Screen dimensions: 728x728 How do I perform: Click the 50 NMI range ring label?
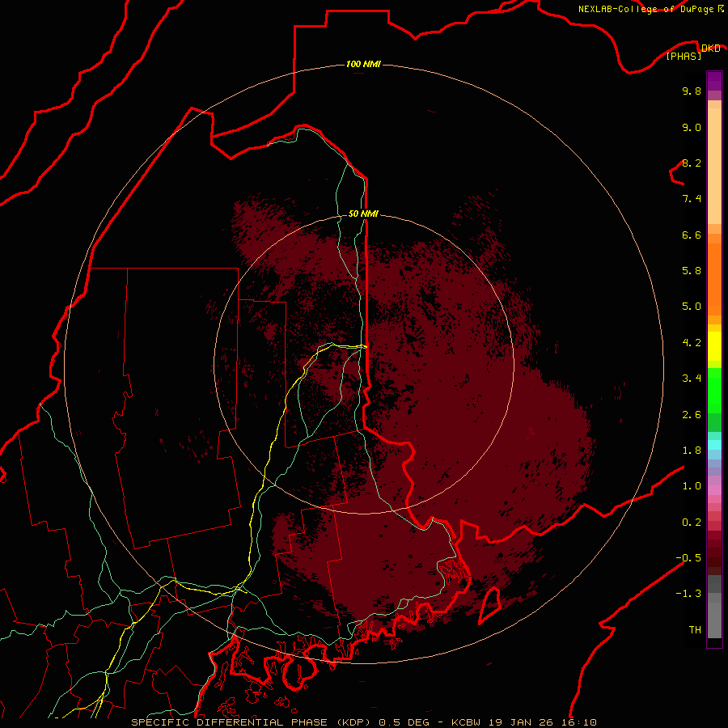pyautogui.click(x=363, y=214)
